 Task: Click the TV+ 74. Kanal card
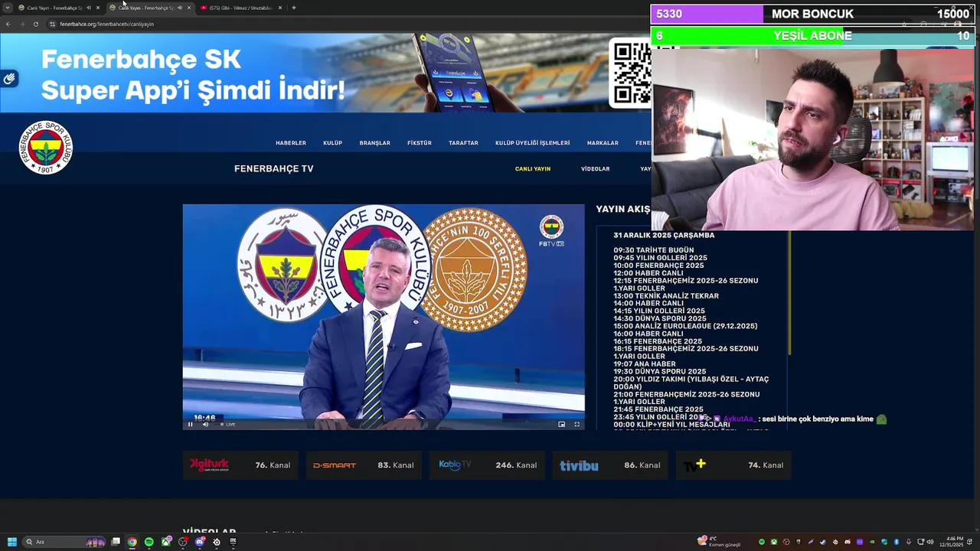733,465
